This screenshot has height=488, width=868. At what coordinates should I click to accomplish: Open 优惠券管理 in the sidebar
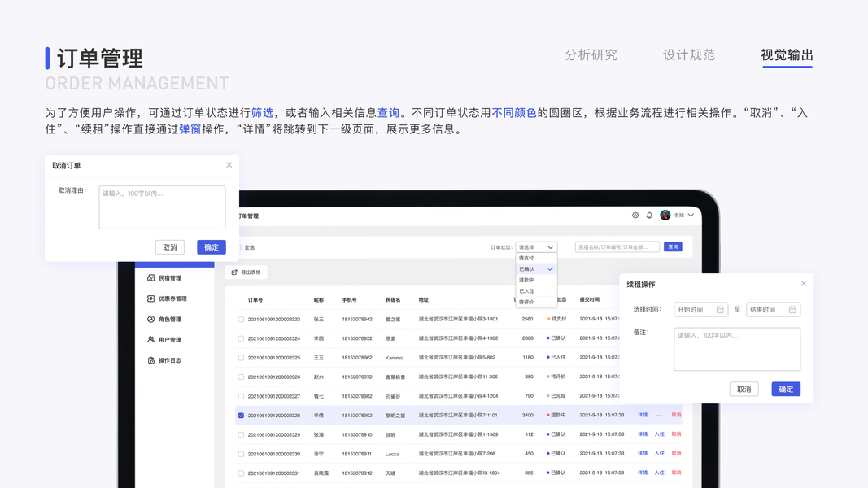(172, 298)
